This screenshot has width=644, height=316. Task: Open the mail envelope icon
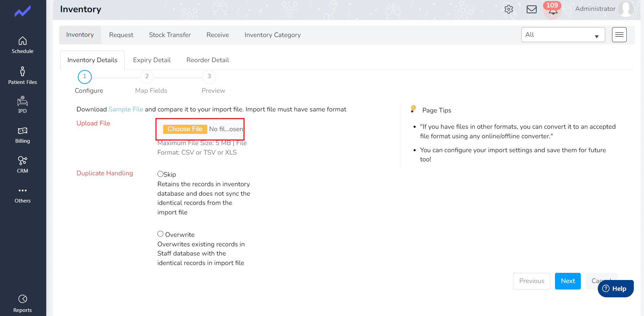(x=532, y=9)
